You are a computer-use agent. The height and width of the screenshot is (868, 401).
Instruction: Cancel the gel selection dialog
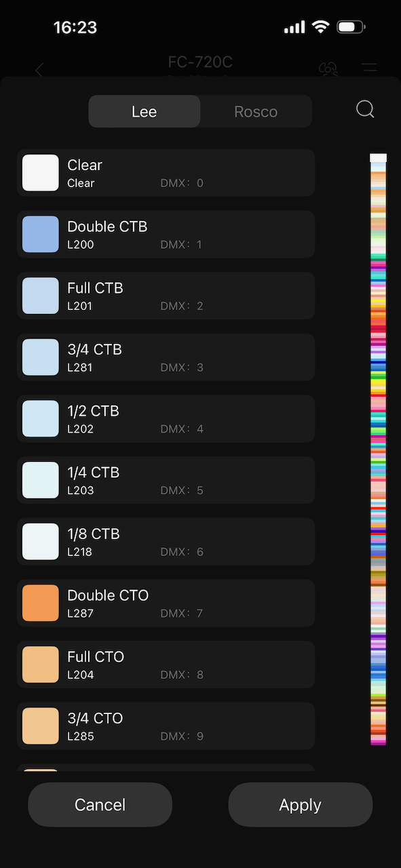(x=100, y=804)
